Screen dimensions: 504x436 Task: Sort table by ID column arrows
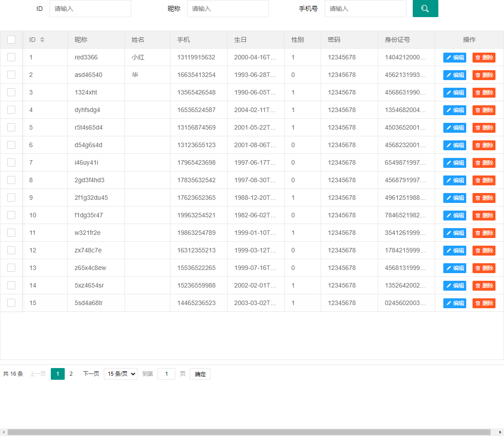[x=42, y=40]
